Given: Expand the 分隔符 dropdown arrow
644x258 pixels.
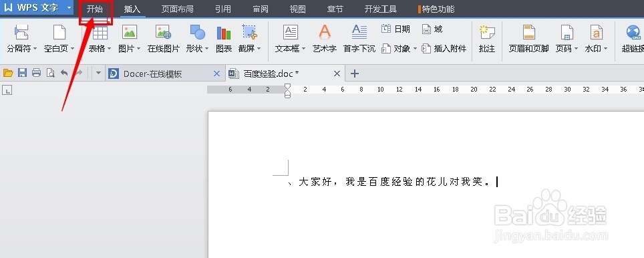Looking at the screenshot, I should tap(35, 49).
